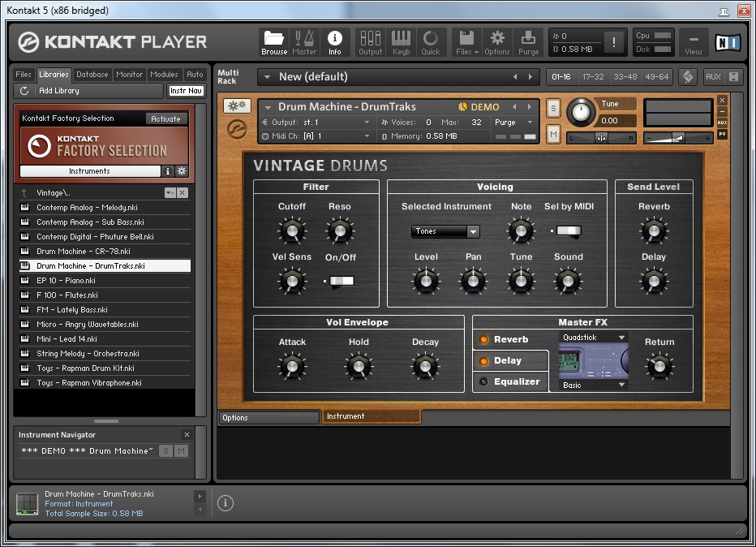This screenshot has width=756, height=547.
Task: Toggle the Delay master effect LED
Action: [483, 361]
